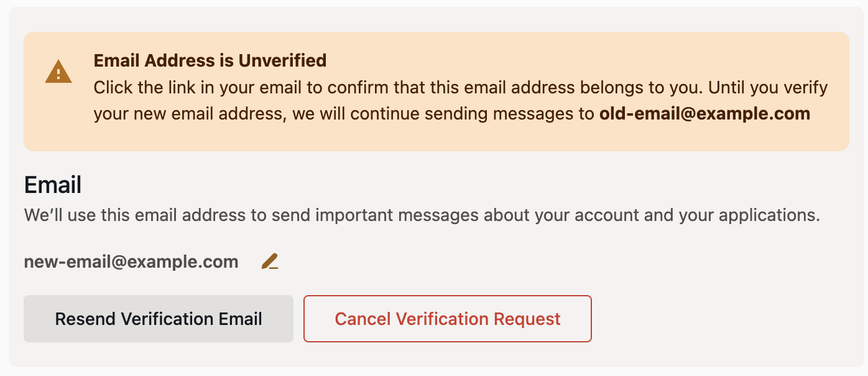This screenshot has width=868, height=376.
Task: Click the "We'll use this email address" description
Action: (x=422, y=215)
